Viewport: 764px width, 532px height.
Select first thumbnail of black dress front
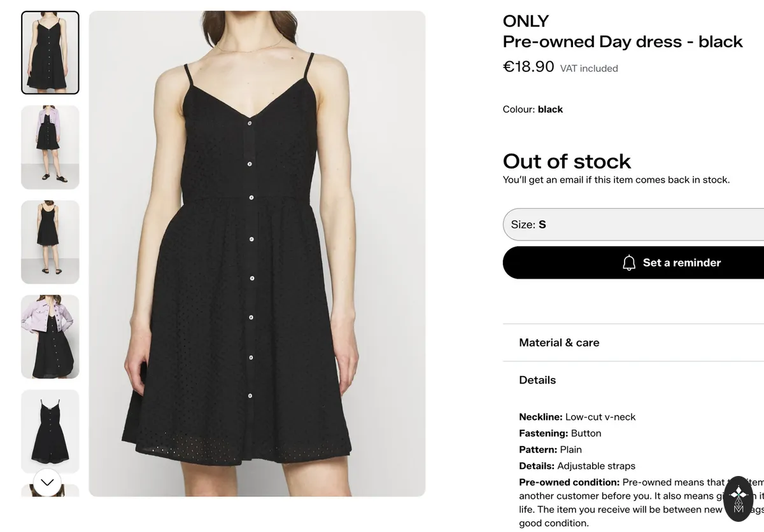[x=50, y=53]
